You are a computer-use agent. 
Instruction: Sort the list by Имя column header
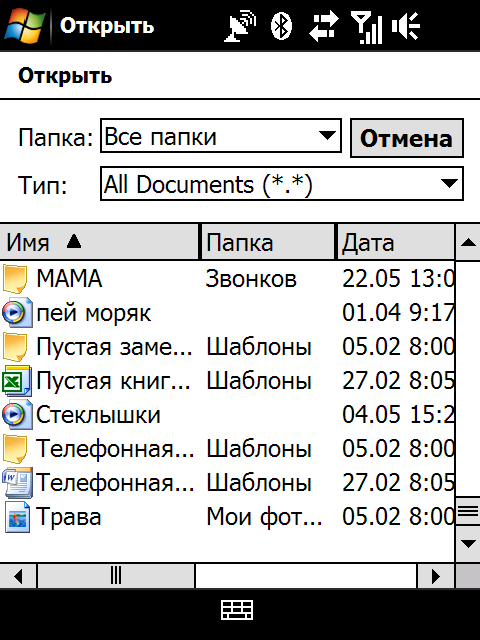[100, 242]
